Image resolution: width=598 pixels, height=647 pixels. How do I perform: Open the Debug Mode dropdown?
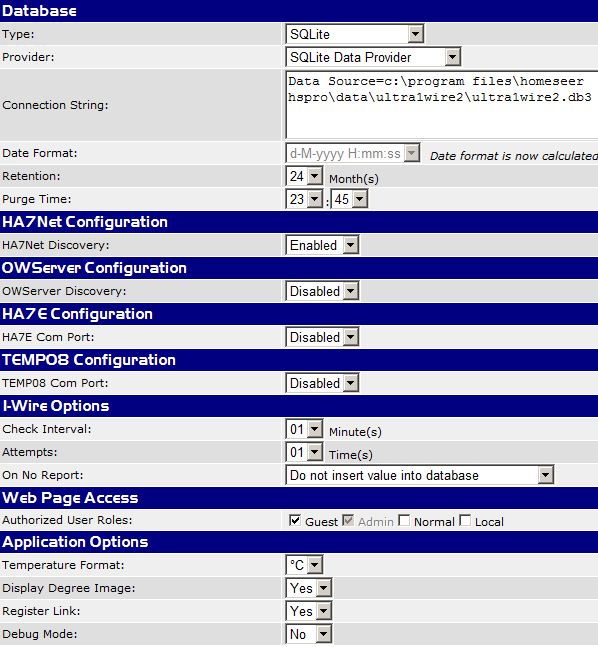pyautogui.click(x=308, y=634)
